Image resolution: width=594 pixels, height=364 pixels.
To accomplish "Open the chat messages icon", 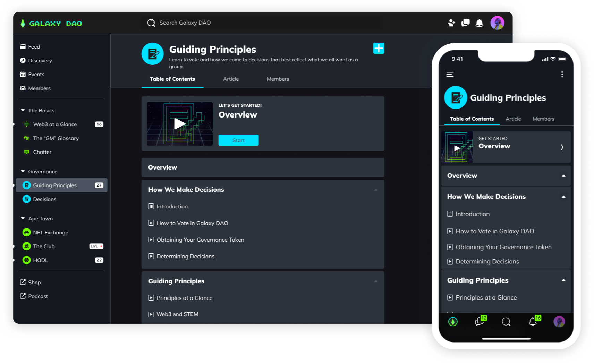I will pyautogui.click(x=465, y=23).
